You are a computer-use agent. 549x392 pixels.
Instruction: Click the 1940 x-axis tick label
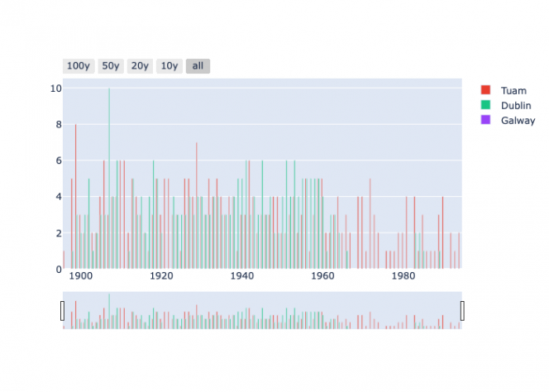coord(241,276)
